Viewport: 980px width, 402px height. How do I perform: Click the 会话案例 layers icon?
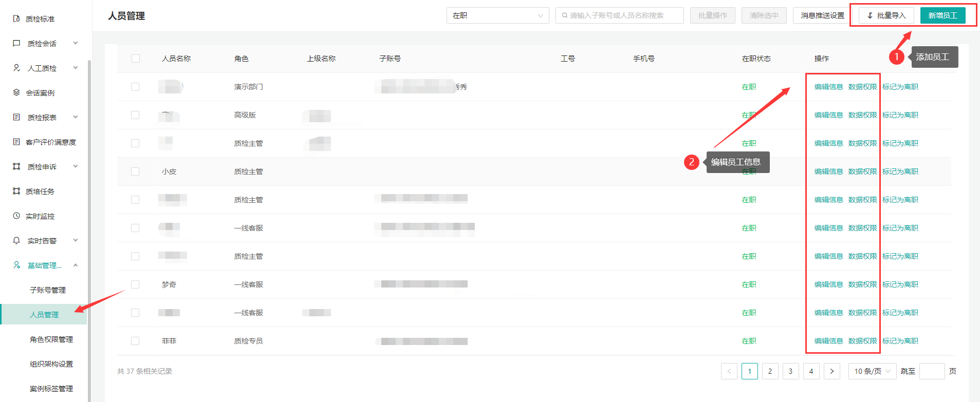click(x=16, y=92)
